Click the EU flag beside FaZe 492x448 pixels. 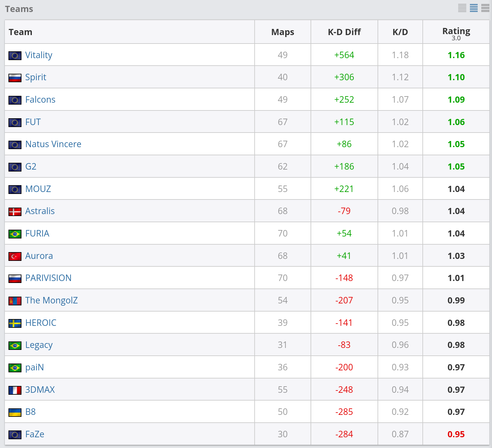(15, 435)
